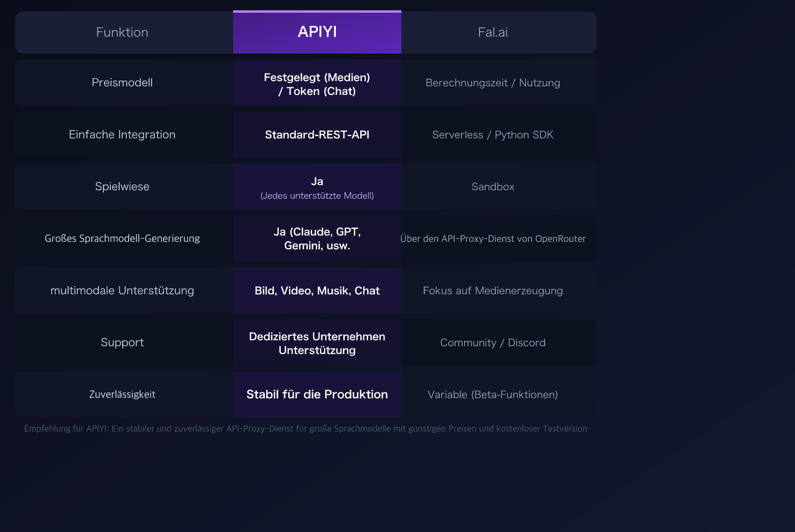This screenshot has height=532, width=795.
Task: Click the multimodale Unterstützung row label
Action: click(122, 291)
